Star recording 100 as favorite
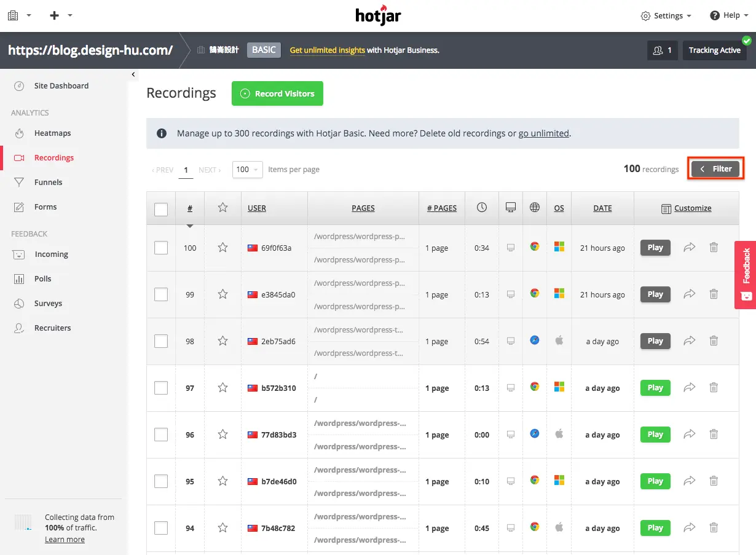The width and height of the screenshot is (756, 555). (223, 248)
